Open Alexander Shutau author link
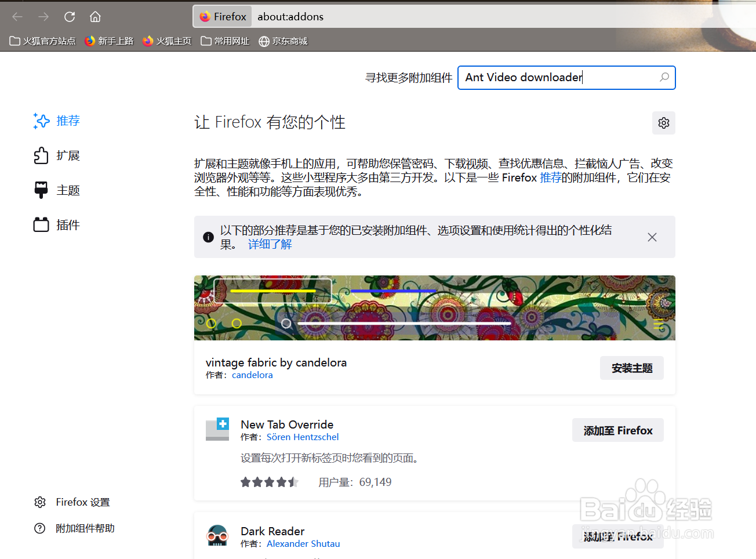Viewport: 756px width, 559px height. click(303, 544)
